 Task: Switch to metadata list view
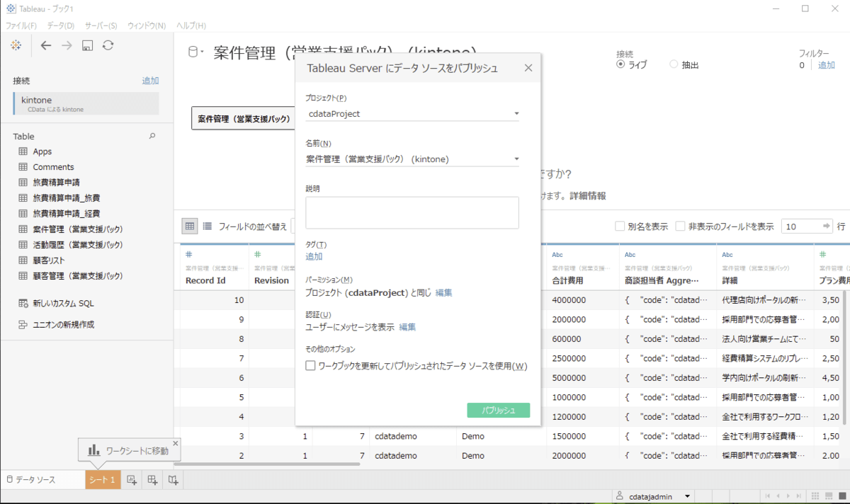click(x=208, y=227)
